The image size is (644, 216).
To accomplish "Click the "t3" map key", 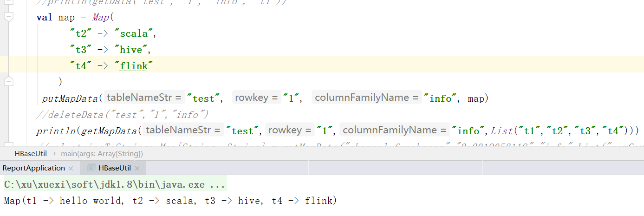I will (x=80, y=50).
